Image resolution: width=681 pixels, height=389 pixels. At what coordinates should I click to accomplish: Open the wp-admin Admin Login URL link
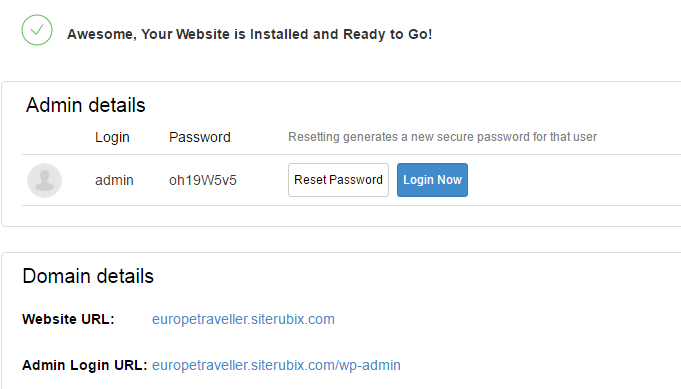[276, 365]
